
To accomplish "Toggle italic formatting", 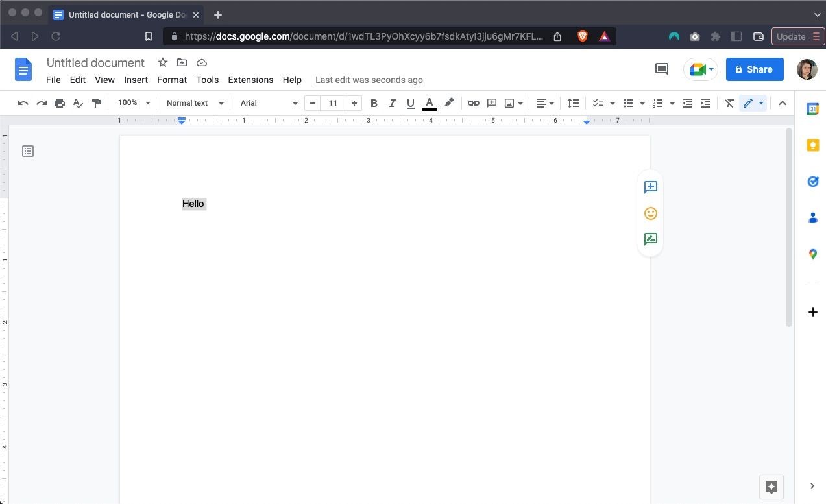I will 392,103.
